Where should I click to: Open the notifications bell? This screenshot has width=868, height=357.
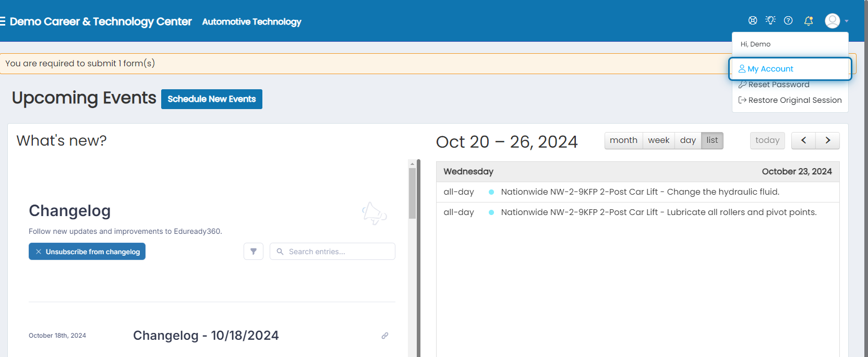(x=809, y=21)
